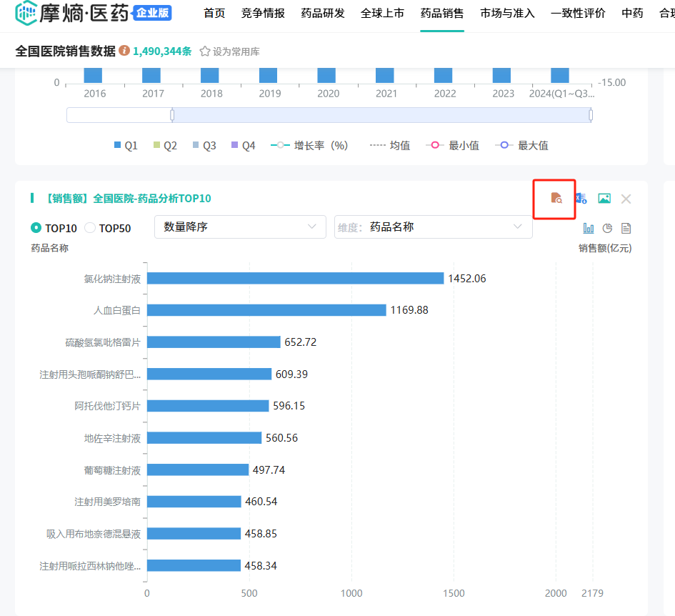Switch to pie chart view

click(x=607, y=228)
